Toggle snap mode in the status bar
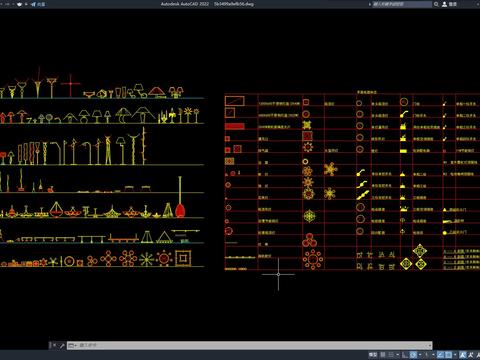The image size is (480, 360). [x=391, y=355]
